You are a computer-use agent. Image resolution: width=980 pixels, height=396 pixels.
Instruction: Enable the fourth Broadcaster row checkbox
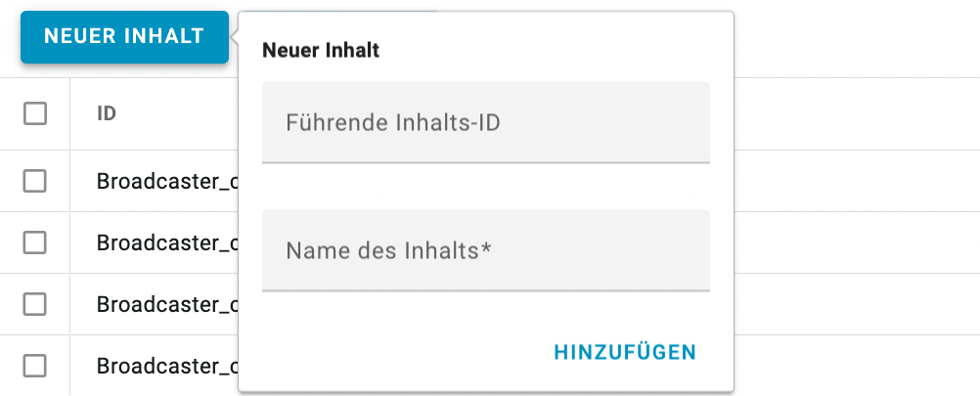point(35,366)
